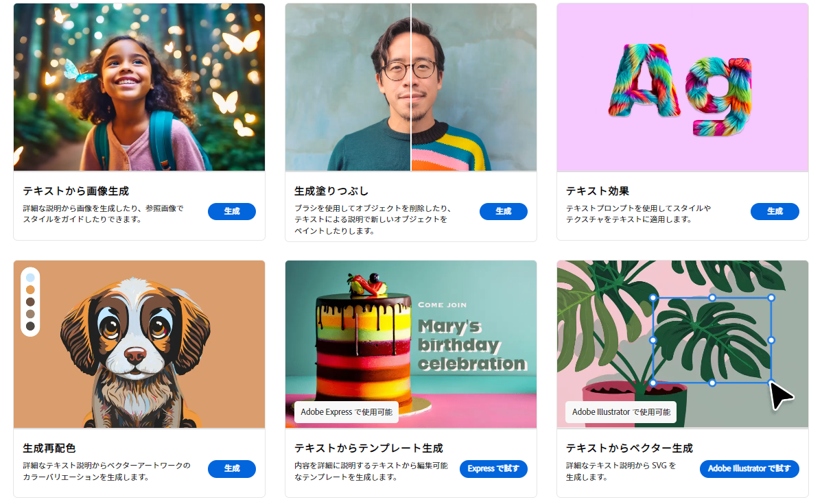822x504 pixels.
Task: Click the Express で試す button
Action: pos(493,468)
